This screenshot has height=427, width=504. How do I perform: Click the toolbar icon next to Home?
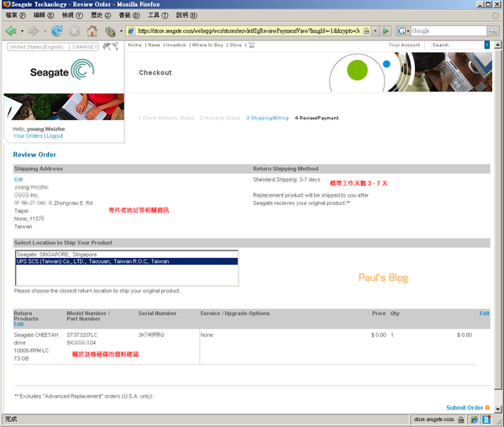110,31
